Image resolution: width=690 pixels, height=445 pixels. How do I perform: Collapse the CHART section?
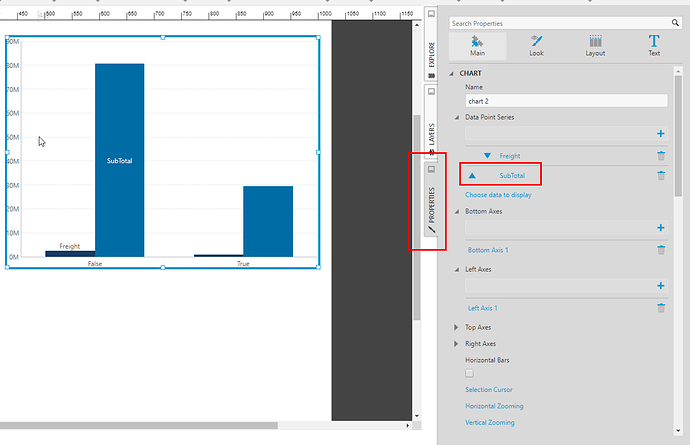tap(451, 74)
